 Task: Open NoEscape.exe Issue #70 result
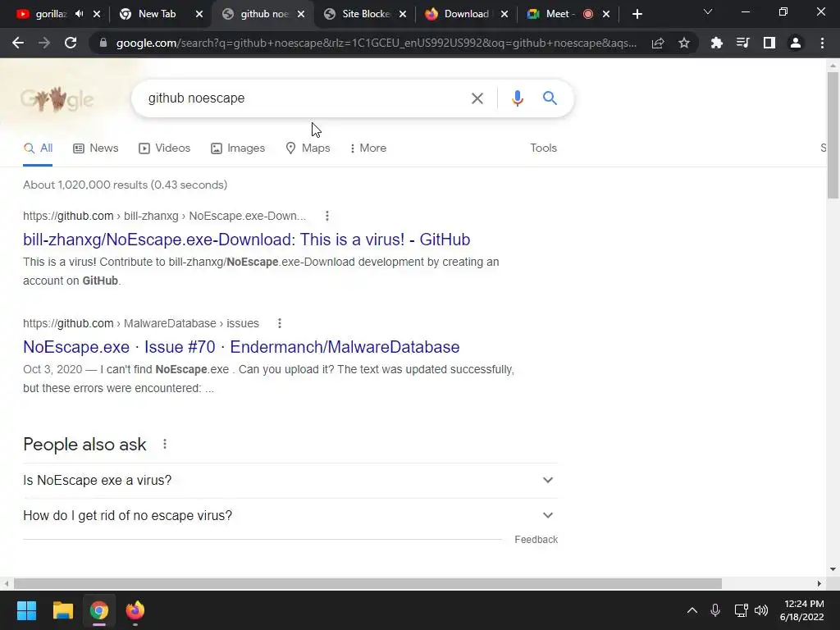click(x=241, y=347)
